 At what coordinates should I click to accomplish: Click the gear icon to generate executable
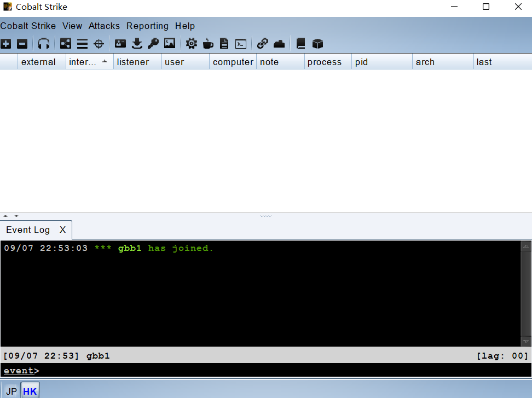[192, 44]
